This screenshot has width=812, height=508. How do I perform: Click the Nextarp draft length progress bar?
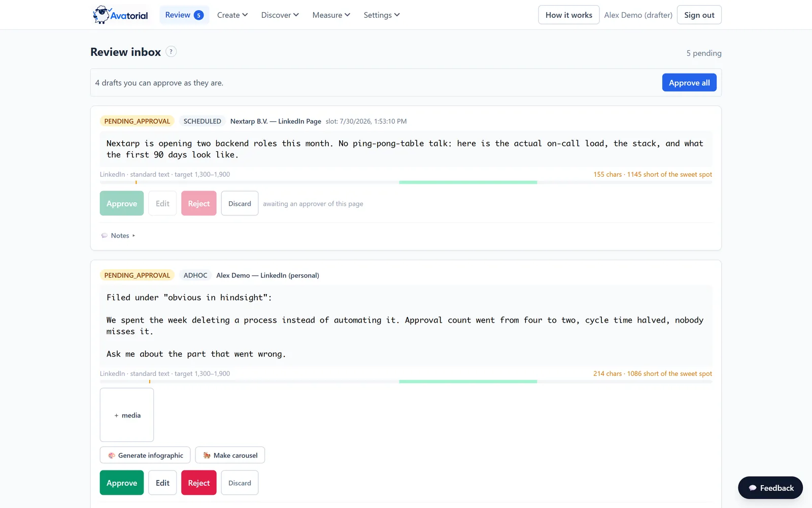(x=406, y=182)
